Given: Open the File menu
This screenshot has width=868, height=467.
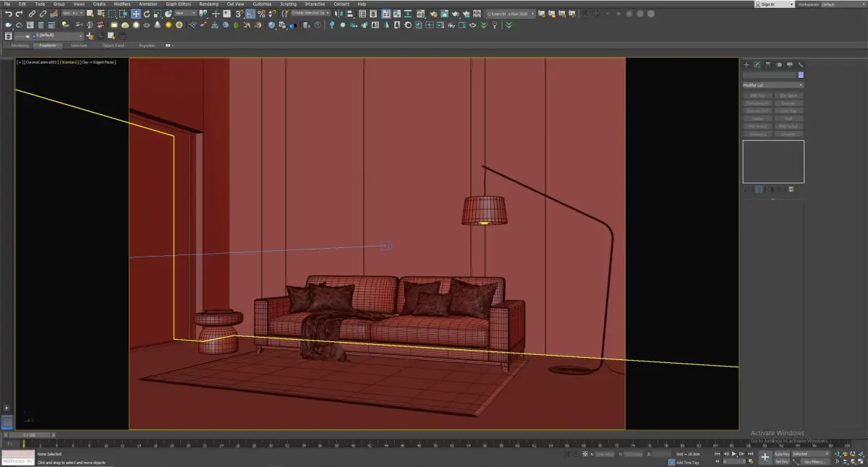Looking at the screenshot, I should pyautogui.click(x=7, y=4).
